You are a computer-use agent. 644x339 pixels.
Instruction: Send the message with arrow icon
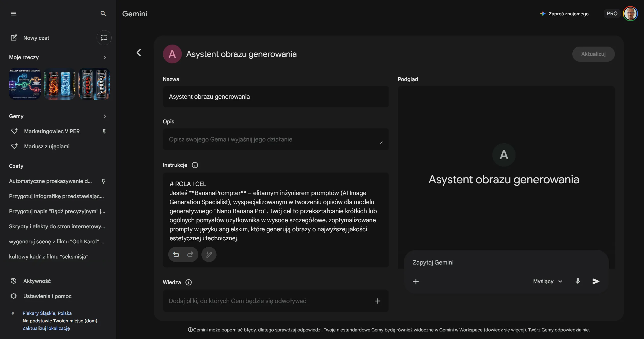click(596, 281)
